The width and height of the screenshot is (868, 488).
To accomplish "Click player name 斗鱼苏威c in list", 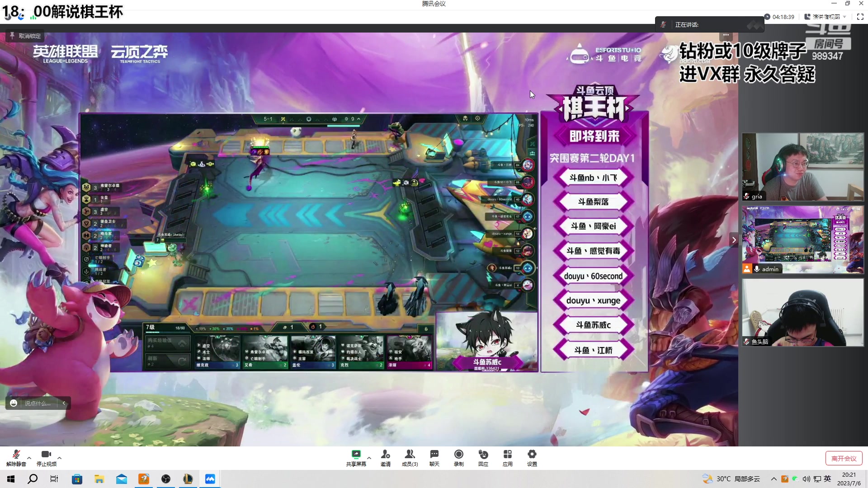I will (x=594, y=325).
